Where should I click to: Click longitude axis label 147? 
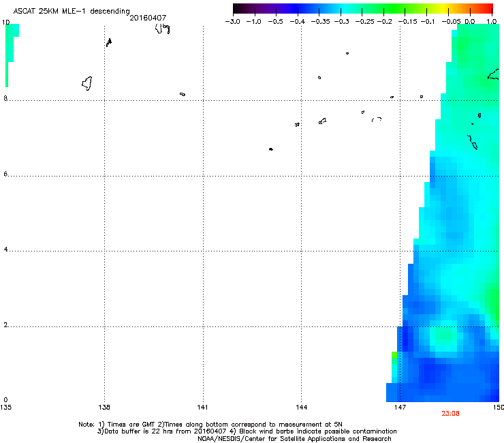coord(400,408)
